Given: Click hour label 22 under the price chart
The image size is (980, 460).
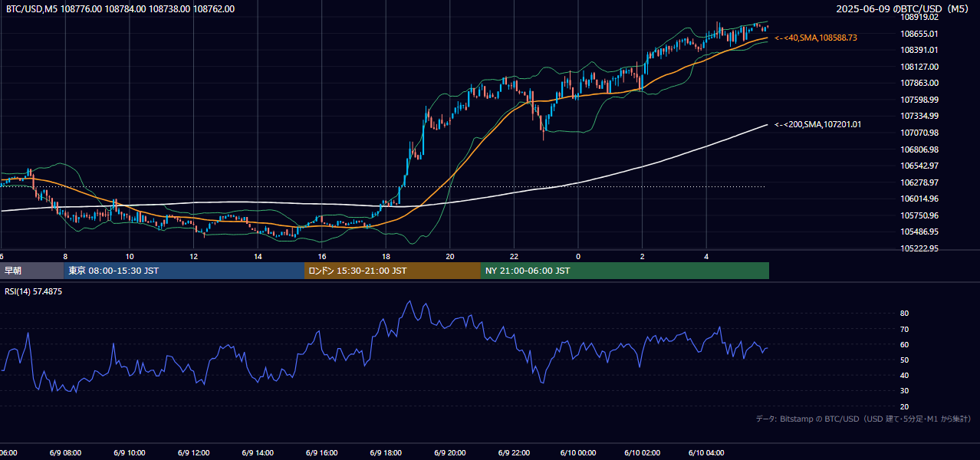Looking at the screenshot, I should click(x=514, y=256).
